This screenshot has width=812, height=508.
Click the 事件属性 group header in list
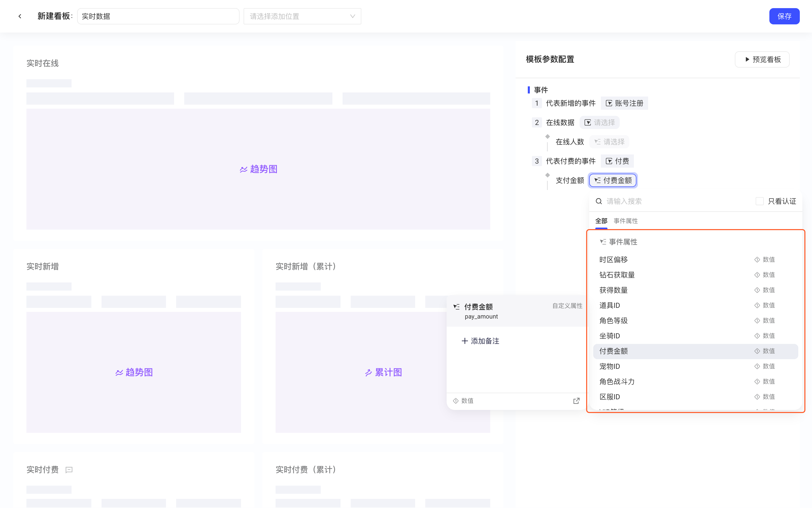click(x=618, y=242)
